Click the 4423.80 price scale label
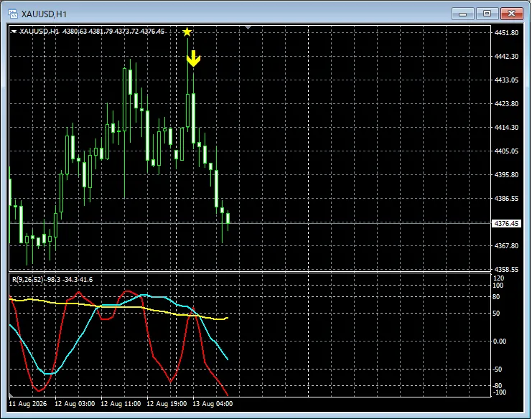This screenshot has height=419, width=532. click(506, 104)
